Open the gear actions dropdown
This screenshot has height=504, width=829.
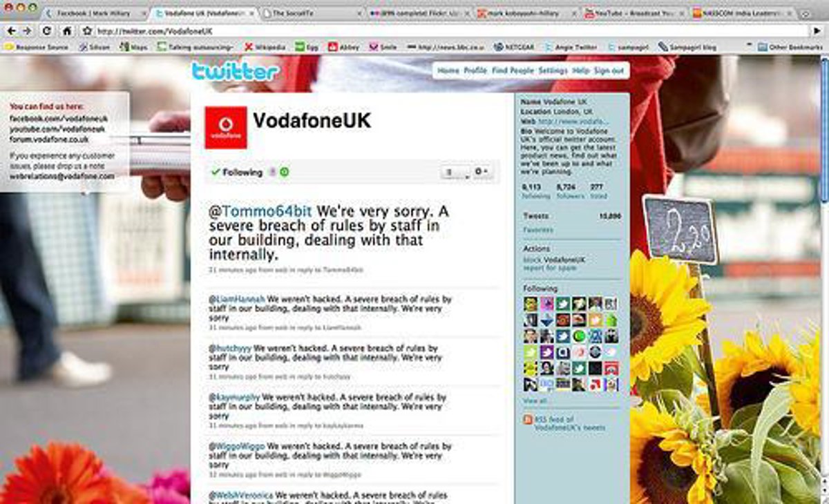point(482,171)
